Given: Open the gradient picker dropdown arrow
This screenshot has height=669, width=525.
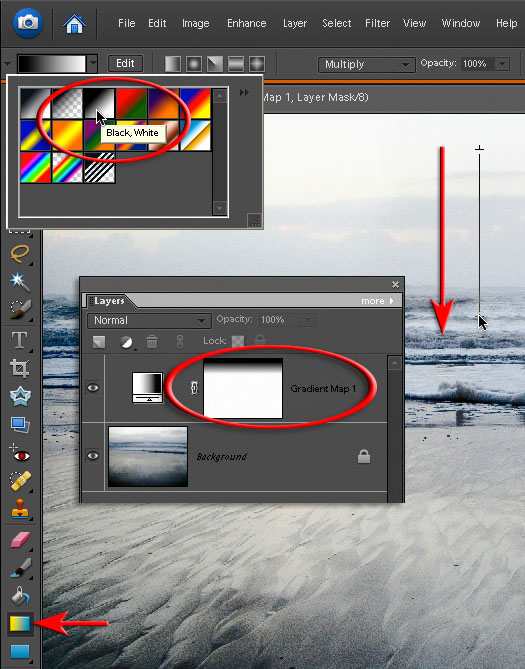Looking at the screenshot, I should [x=93, y=64].
